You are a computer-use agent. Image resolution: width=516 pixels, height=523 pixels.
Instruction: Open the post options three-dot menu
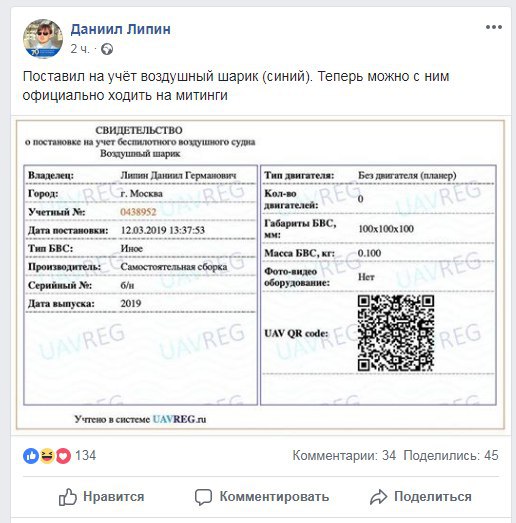(494, 27)
